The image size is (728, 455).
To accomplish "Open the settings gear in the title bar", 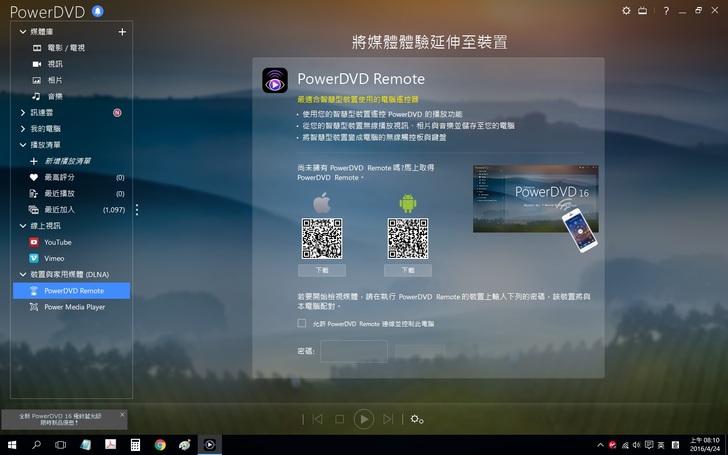I will (626, 10).
